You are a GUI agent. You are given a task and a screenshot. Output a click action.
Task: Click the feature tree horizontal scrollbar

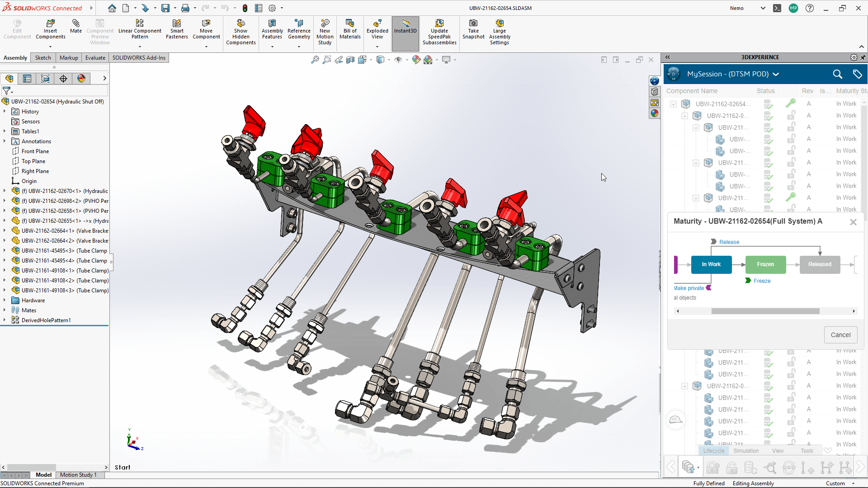click(31, 467)
